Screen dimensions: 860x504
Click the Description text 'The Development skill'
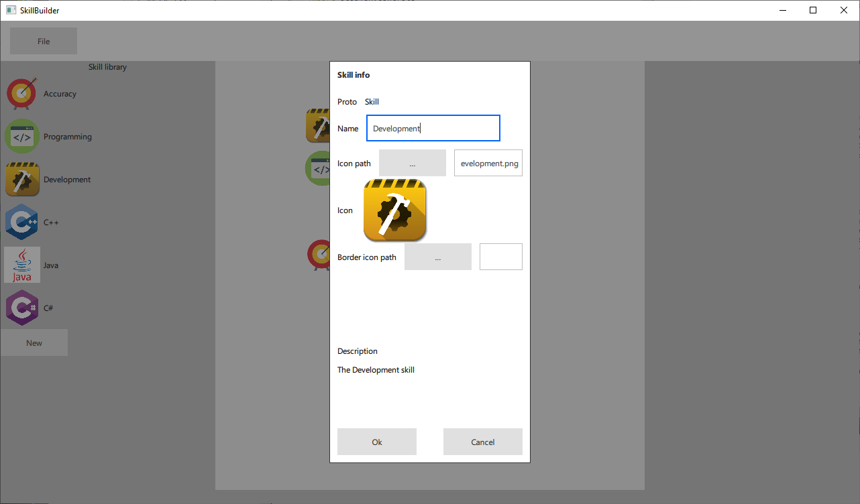point(376,370)
